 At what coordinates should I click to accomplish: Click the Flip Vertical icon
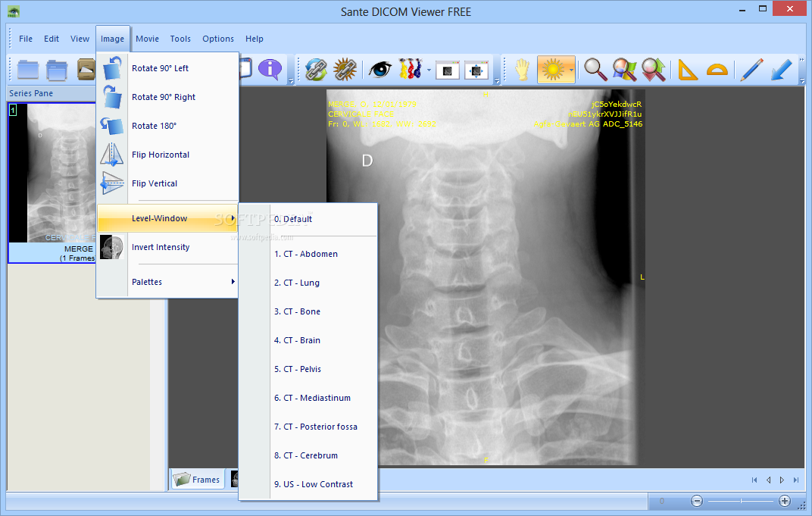coord(112,183)
